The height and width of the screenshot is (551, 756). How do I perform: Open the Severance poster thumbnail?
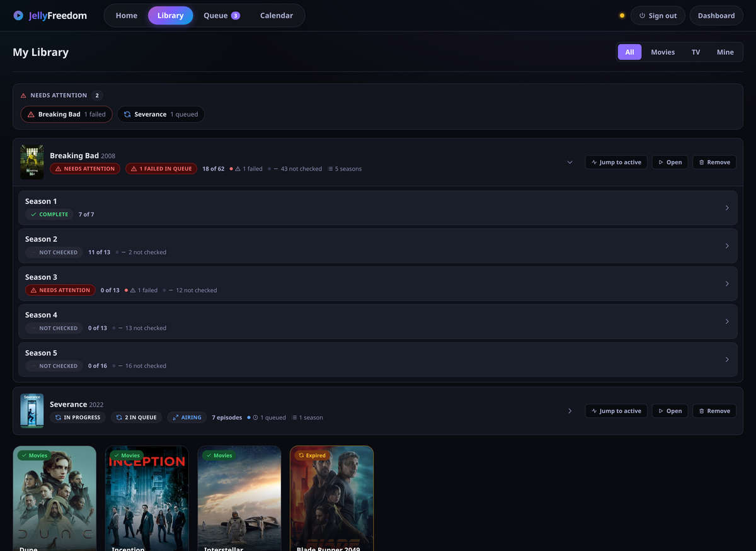[x=32, y=411]
